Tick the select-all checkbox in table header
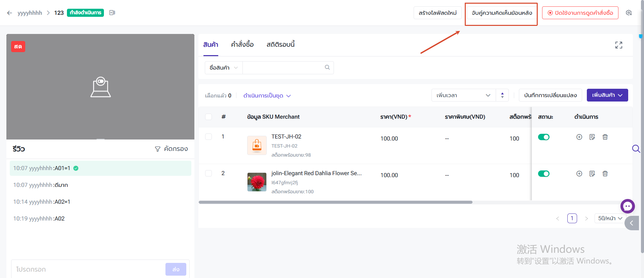Image resolution: width=644 pixels, height=278 pixels. (209, 117)
